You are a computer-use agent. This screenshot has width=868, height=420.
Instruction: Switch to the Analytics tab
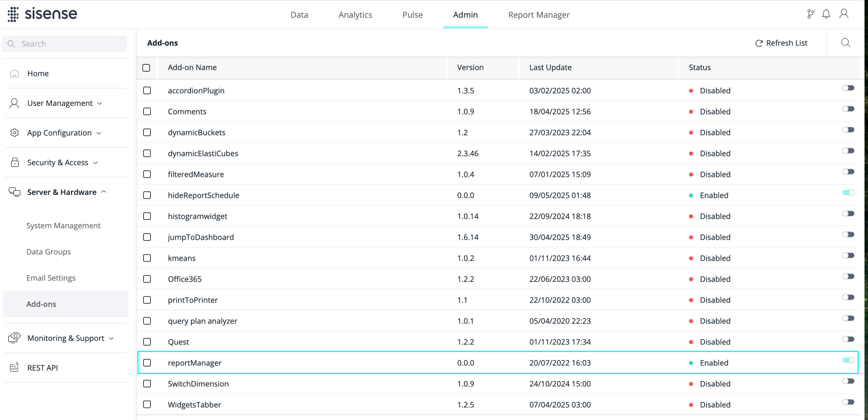(x=355, y=15)
